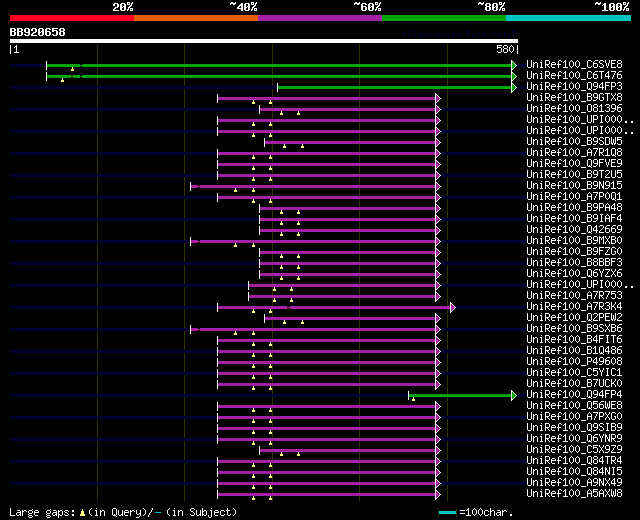
Task: Click the UniRef100_Q94FP4 label
Action: pyautogui.click(x=574, y=395)
